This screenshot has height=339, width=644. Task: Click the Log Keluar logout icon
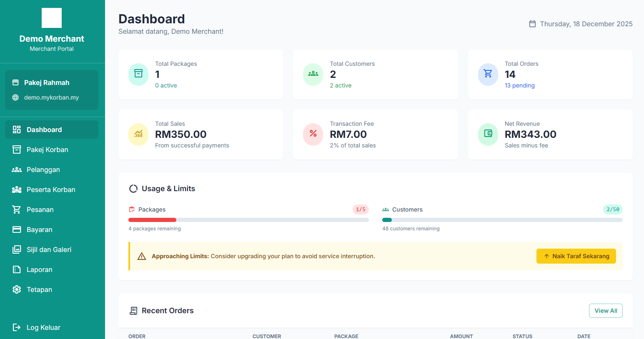click(x=17, y=327)
